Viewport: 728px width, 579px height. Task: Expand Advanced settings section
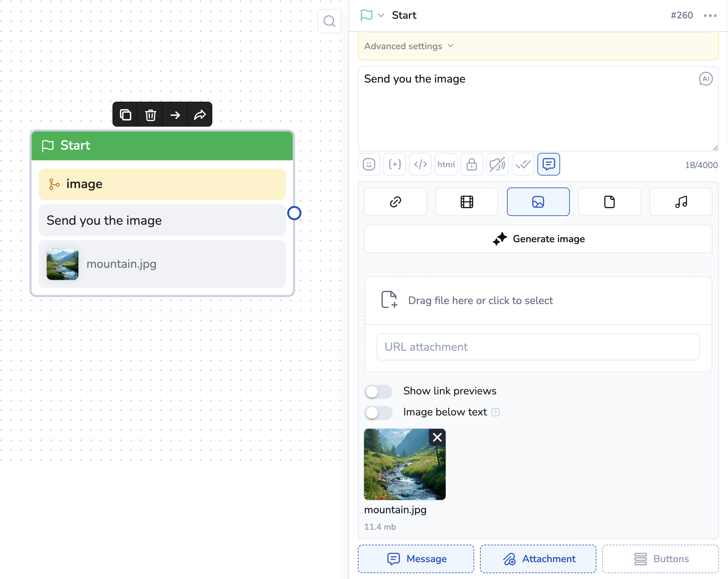[x=409, y=46]
